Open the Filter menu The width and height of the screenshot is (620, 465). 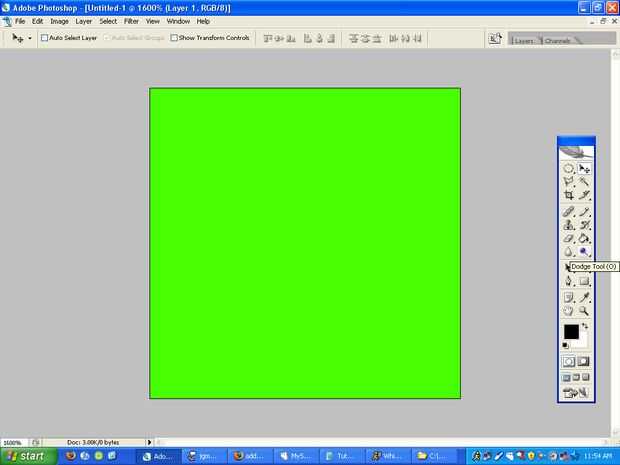click(x=131, y=21)
